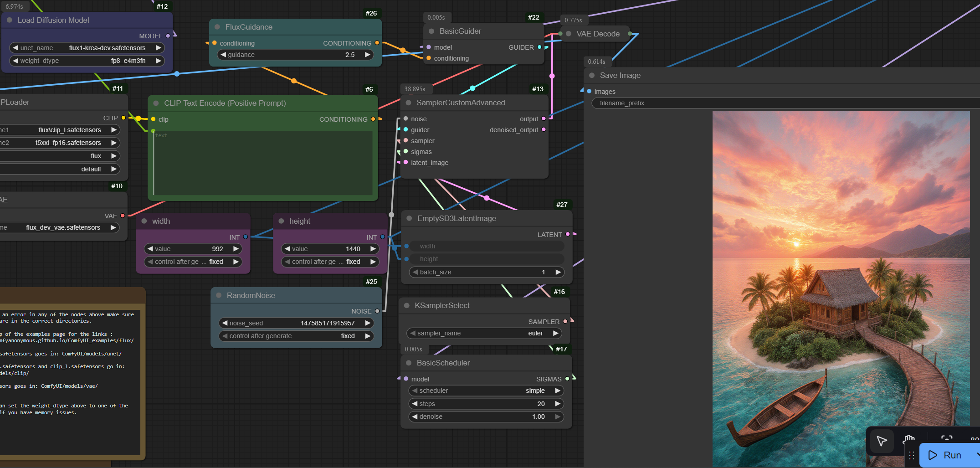980x468 pixels.
Task: Click the SIGMAS output socket on BasicScheduler
Action: [567, 379]
